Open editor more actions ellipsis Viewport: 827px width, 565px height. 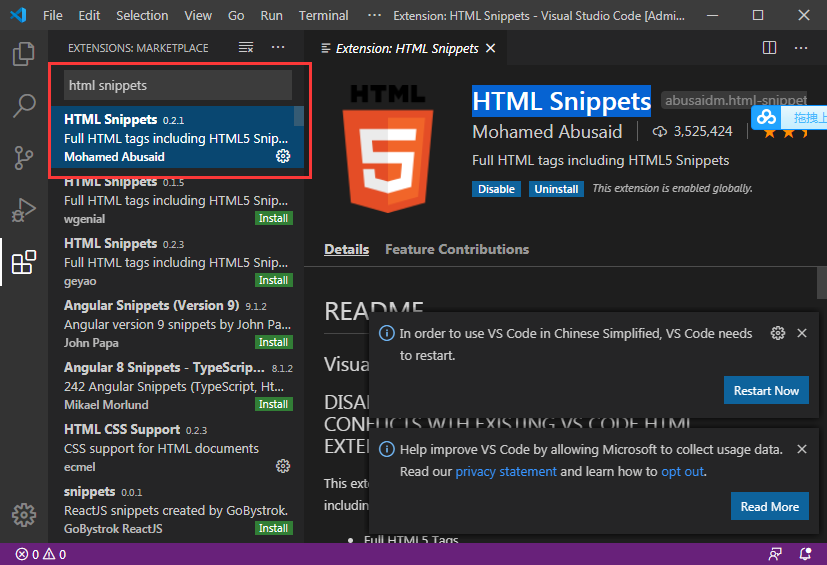801,48
